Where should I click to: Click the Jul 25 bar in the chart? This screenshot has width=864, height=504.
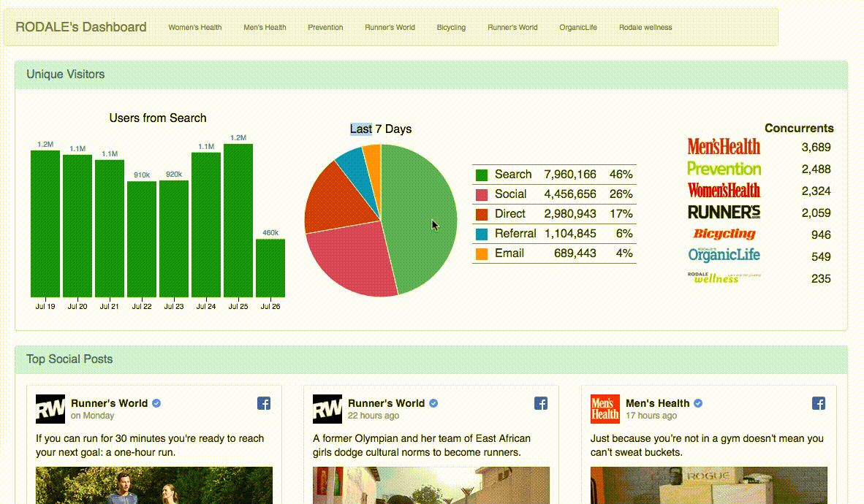click(238, 221)
